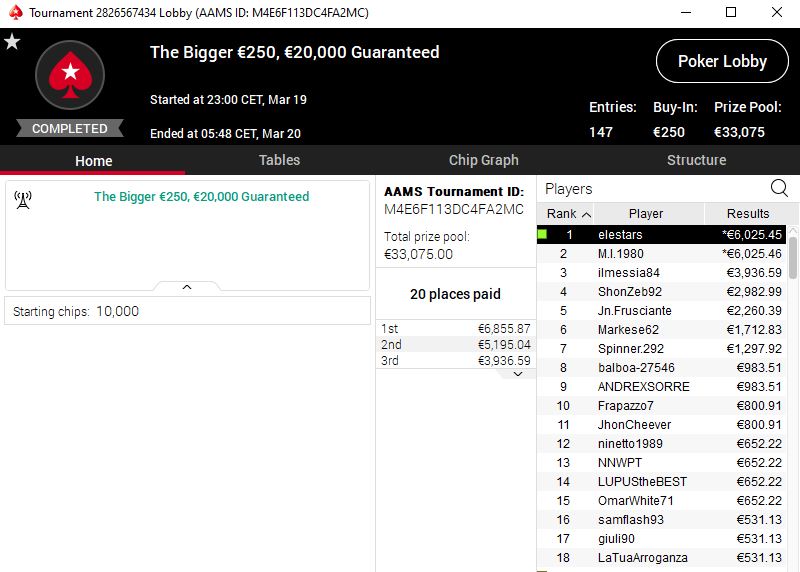800x572 pixels.
Task: Open The Bigger €250 tournament link
Action: pos(202,196)
